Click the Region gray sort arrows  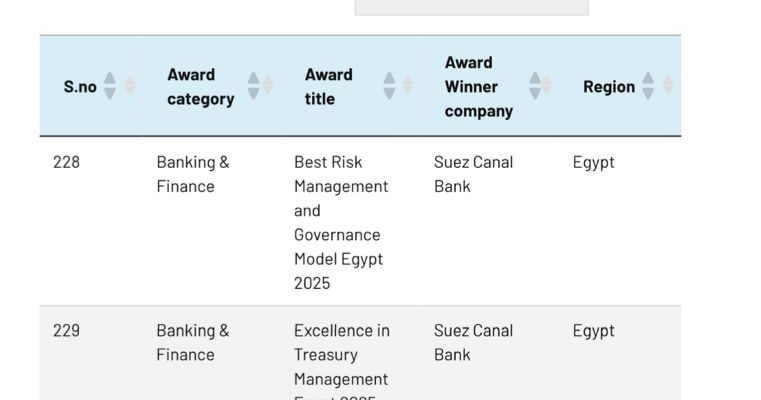[648, 86]
